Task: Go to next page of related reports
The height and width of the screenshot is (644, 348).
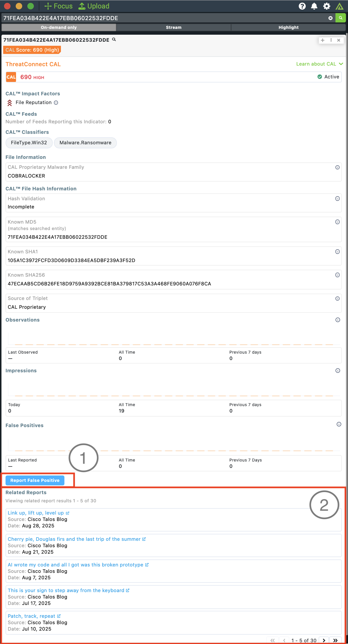Action: point(324,640)
